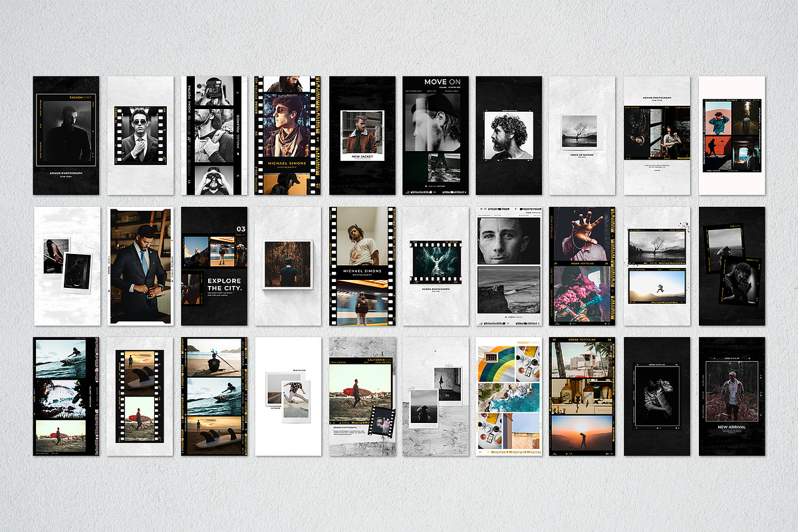Choose the black-and-white Polaroid camera filmstrip template
The image size is (798, 532).
[x=214, y=135]
